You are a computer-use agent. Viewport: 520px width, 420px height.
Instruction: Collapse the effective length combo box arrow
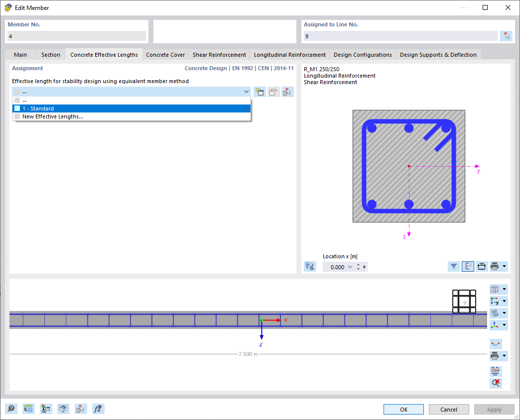point(247,92)
